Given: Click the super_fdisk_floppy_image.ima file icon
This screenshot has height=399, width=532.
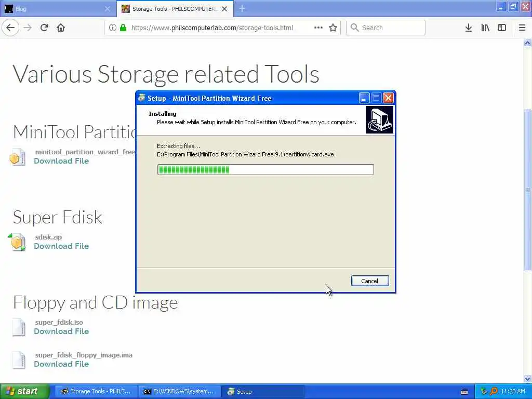Looking at the screenshot, I should (19, 360).
